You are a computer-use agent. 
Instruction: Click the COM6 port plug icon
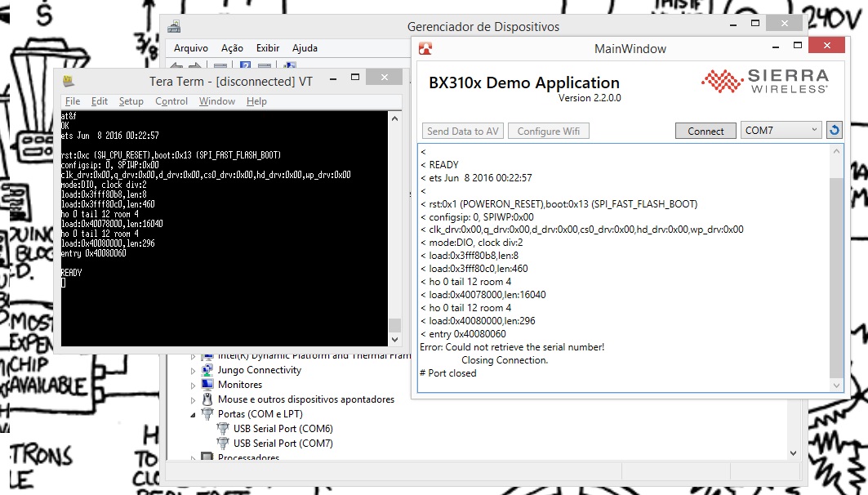click(223, 429)
